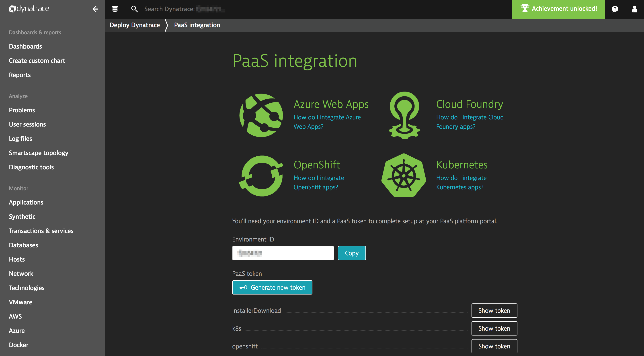Click the OpenShift heading
644x356 pixels.
pos(317,165)
